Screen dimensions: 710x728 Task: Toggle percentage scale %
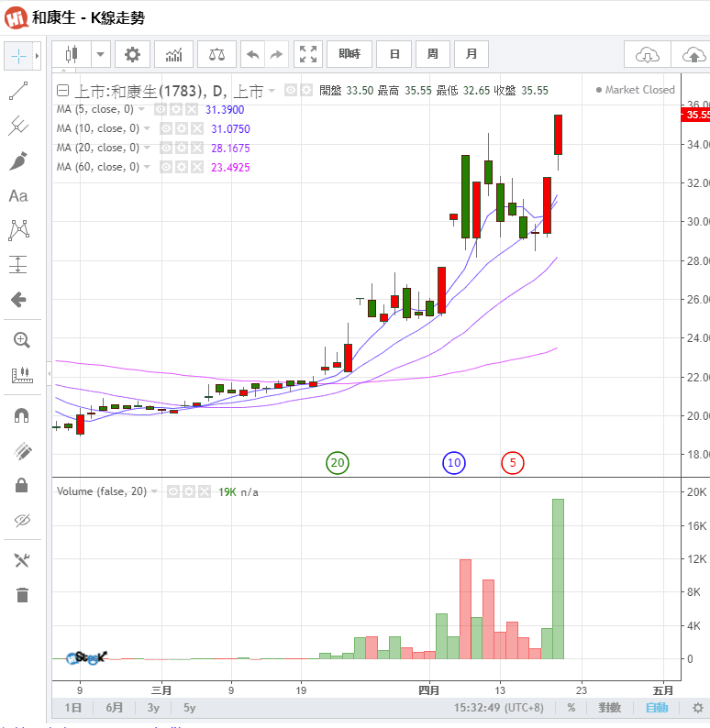[x=571, y=708]
